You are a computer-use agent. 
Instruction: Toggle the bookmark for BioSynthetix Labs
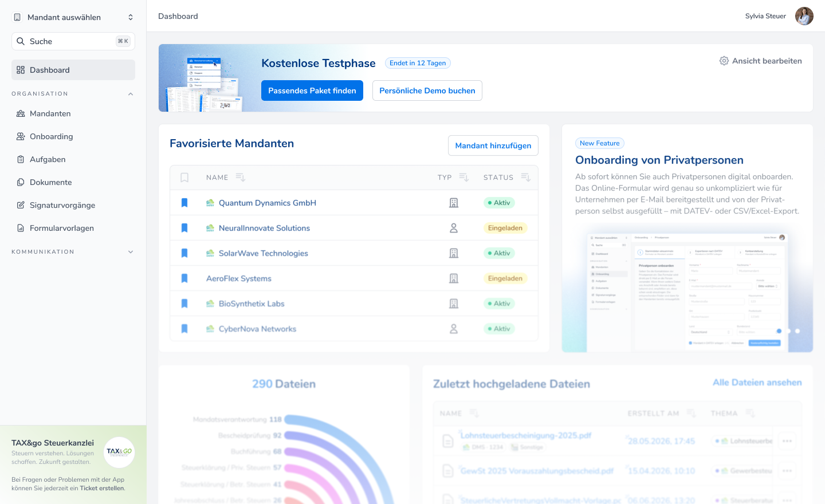184,304
